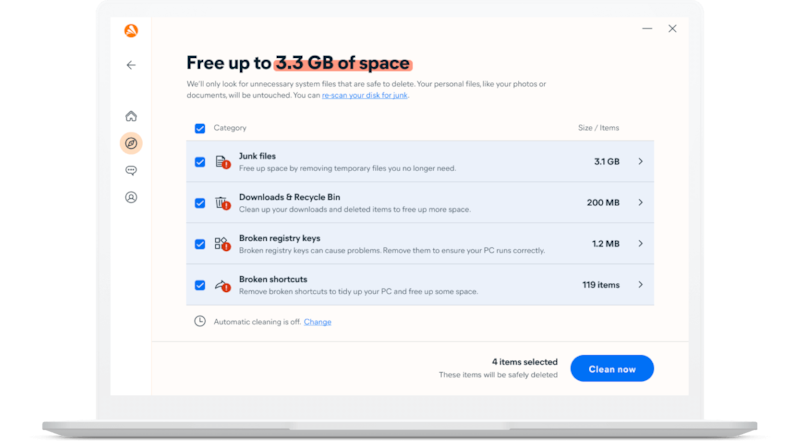Click the Broken shortcuts icon

click(x=222, y=285)
